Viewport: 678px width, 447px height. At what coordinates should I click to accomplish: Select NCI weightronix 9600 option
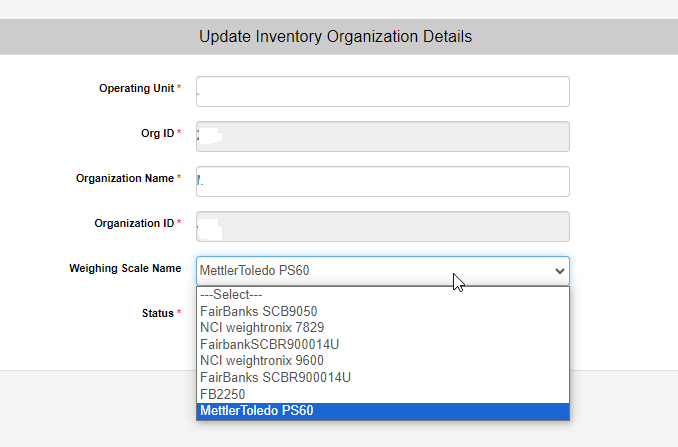tap(383, 361)
